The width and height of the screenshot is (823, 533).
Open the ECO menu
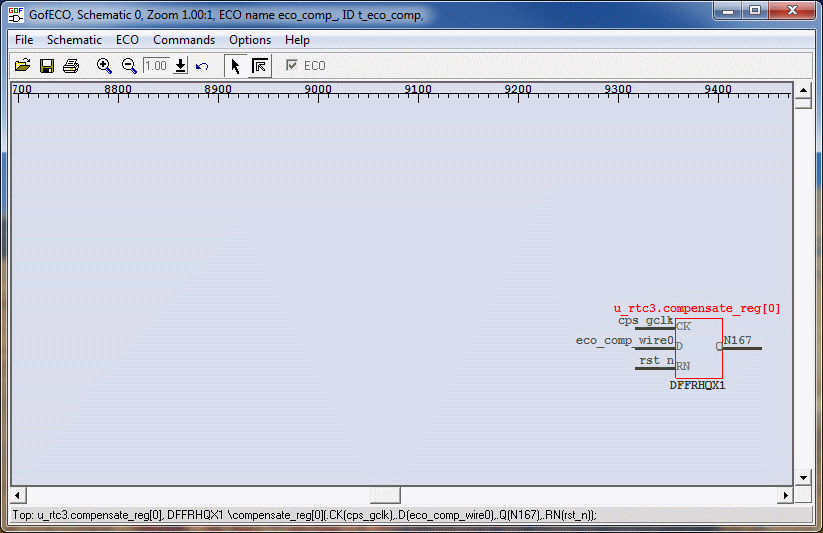point(127,40)
